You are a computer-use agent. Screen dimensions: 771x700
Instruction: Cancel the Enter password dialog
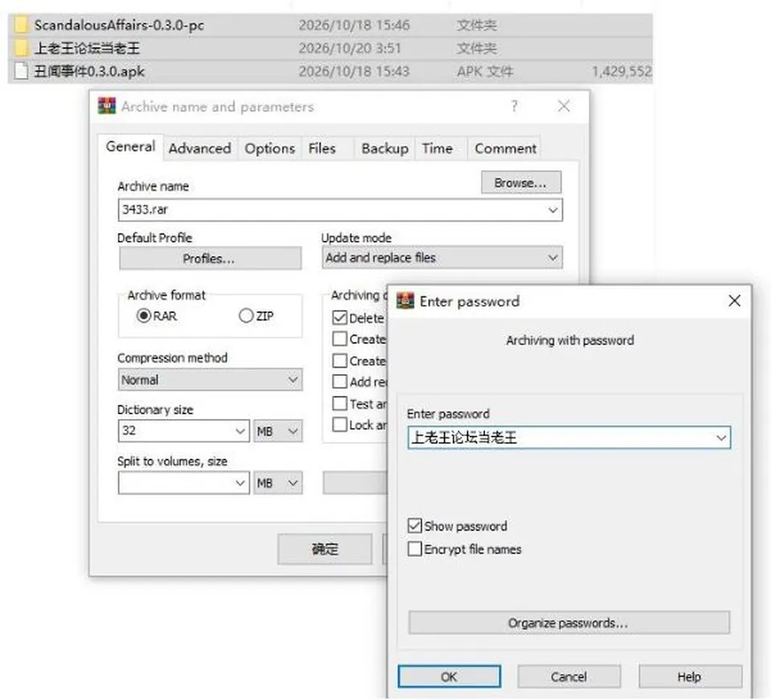tap(569, 677)
